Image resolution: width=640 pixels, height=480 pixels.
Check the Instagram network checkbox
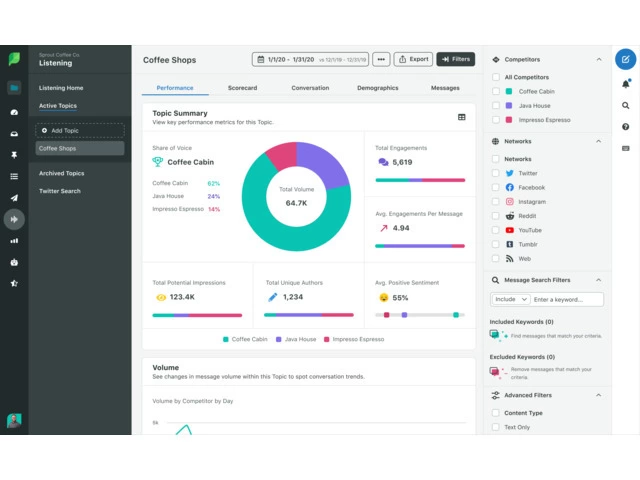pos(496,202)
